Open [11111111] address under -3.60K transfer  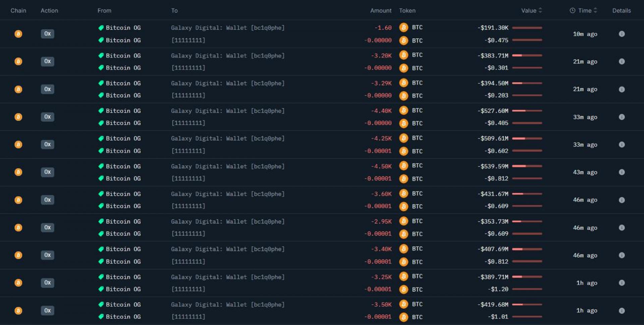click(188, 206)
